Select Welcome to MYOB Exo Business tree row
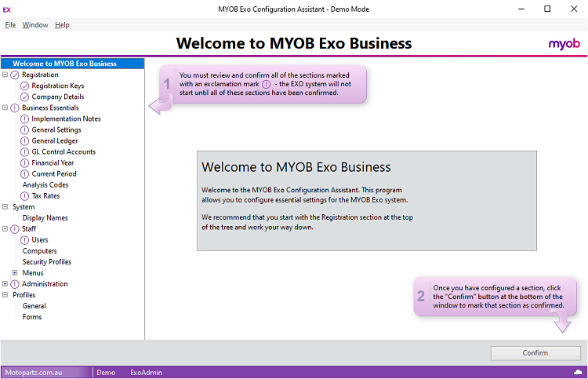This screenshot has width=588, height=379. [x=72, y=64]
